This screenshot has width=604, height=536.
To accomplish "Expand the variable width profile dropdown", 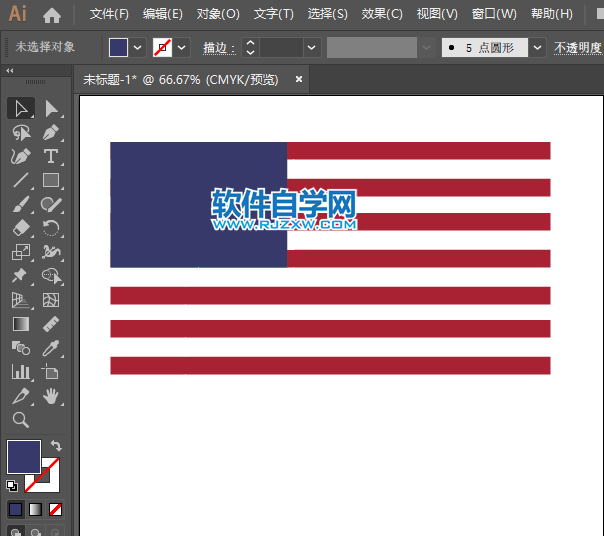I will [426, 48].
